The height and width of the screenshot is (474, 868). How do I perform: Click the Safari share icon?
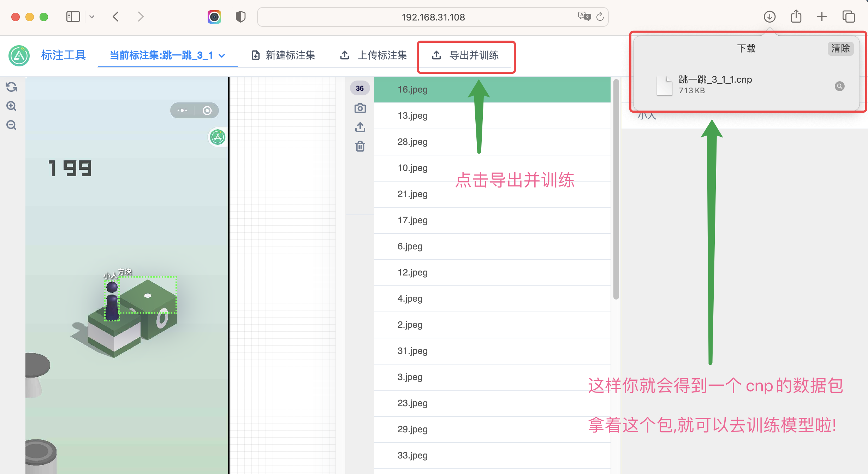coord(796,17)
